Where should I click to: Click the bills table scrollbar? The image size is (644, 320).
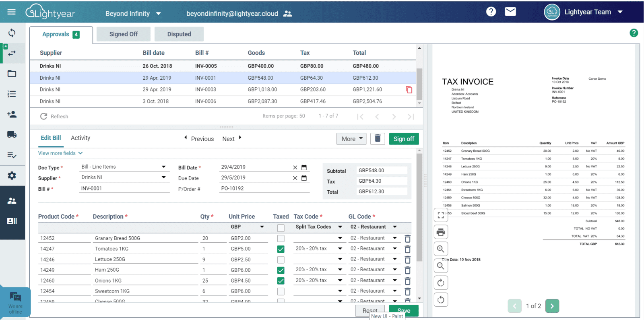pos(419,84)
